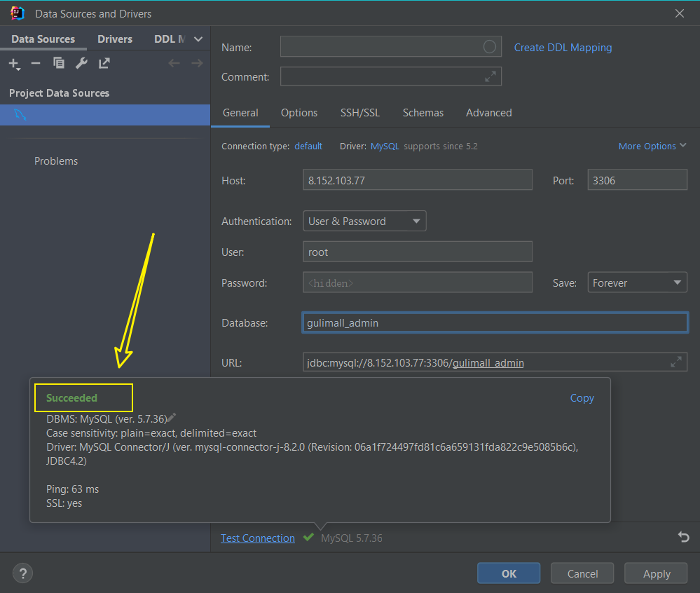The image size is (700, 593).
Task: Open help with question mark button
Action: pyautogui.click(x=22, y=573)
